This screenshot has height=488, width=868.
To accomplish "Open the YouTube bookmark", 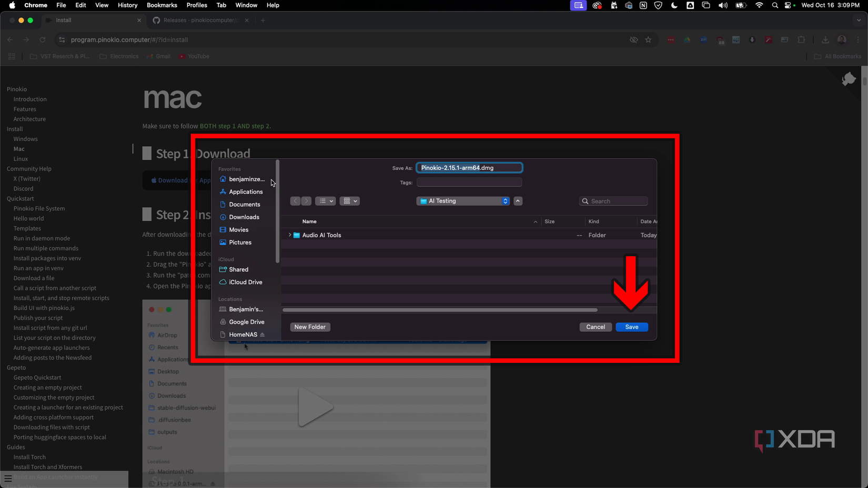I will pyautogui.click(x=194, y=56).
